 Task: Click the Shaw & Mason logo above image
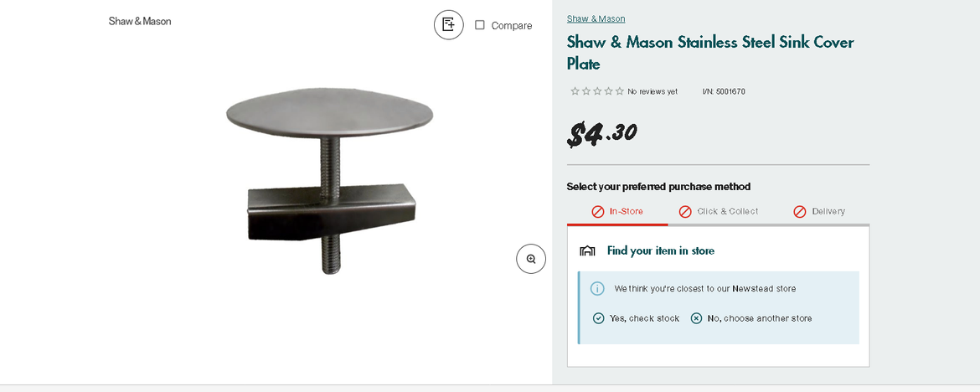[x=140, y=21]
